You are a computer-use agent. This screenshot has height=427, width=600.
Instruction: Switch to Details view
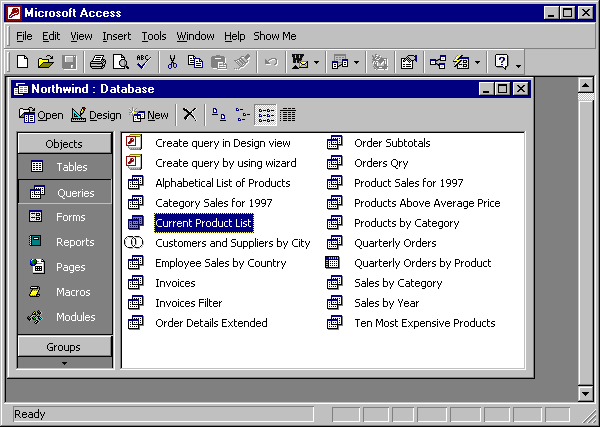pyautogui.click(x=288, y=114)
